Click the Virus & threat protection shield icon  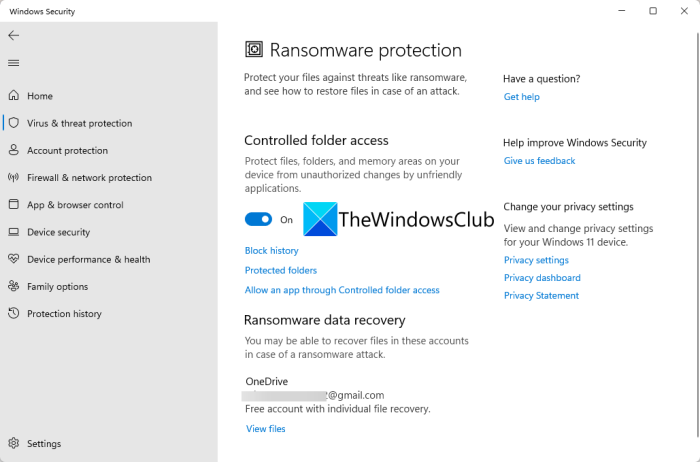click(13, 123)
